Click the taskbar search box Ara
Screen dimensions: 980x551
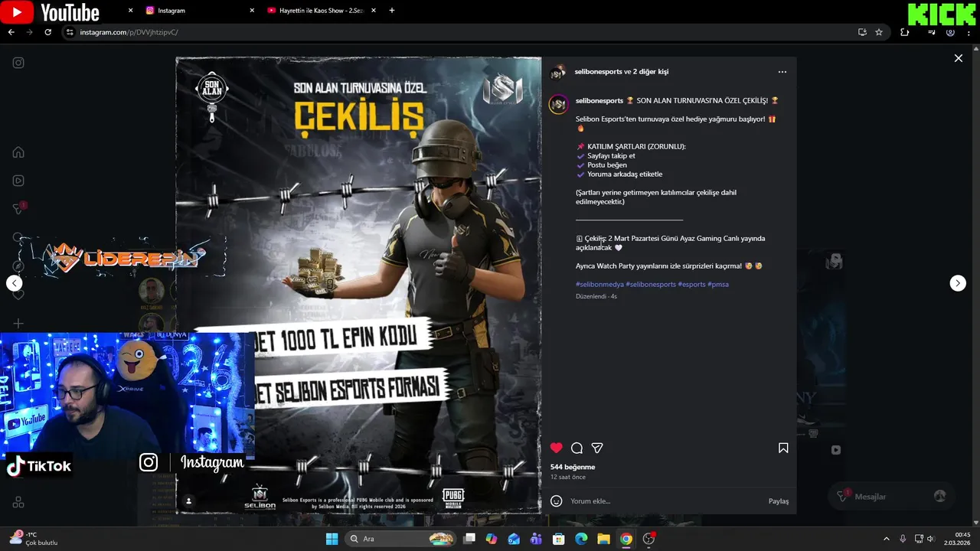pyautogui.click(x=400, y=539)
